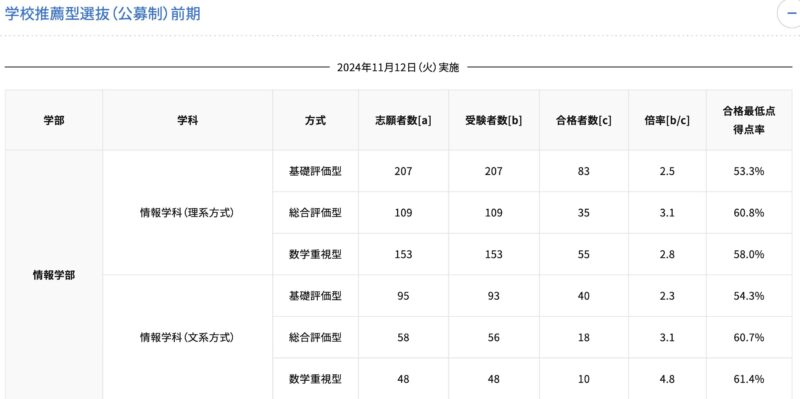Select passers value 55

coord(584,254)
